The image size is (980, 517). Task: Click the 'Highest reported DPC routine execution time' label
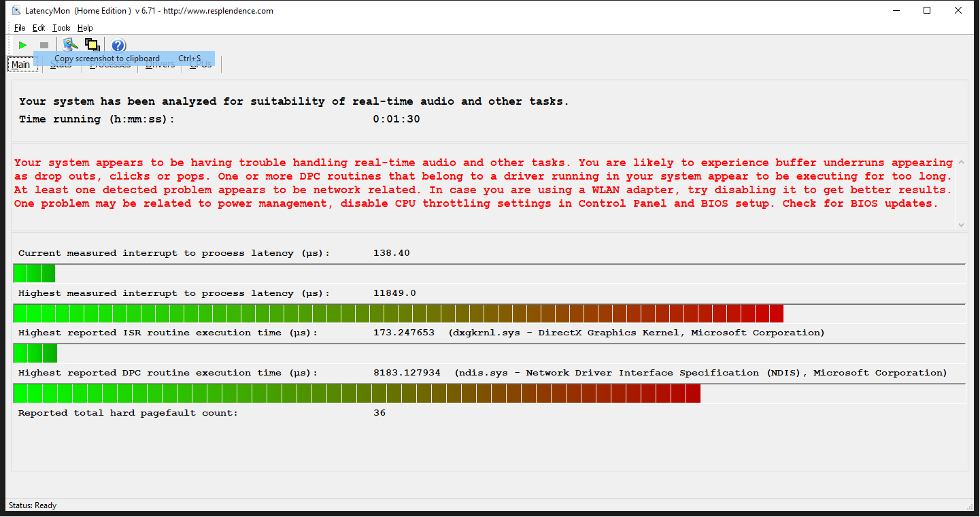pos(168,373)
